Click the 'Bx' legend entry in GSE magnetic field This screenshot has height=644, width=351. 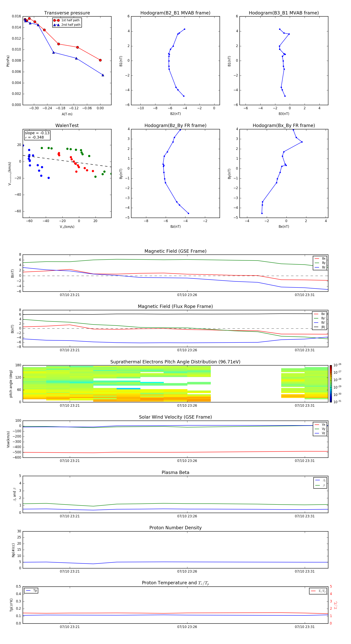pyautogui.click(x=320, y=259)
